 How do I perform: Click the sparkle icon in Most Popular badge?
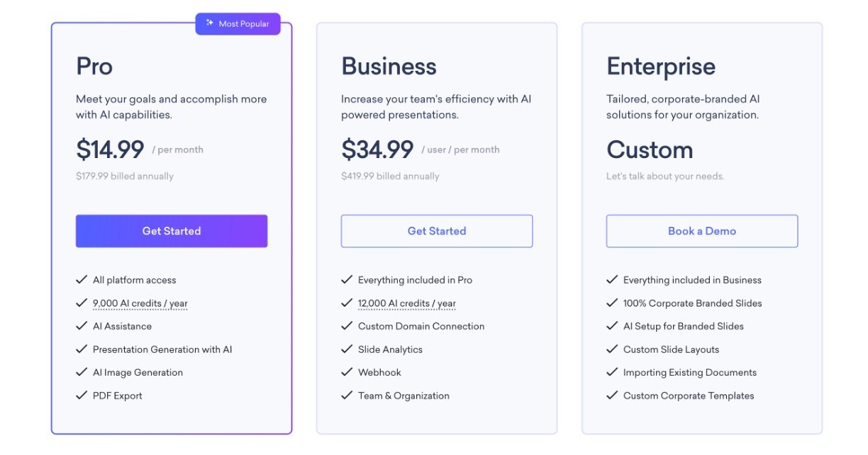click(209, 23)
